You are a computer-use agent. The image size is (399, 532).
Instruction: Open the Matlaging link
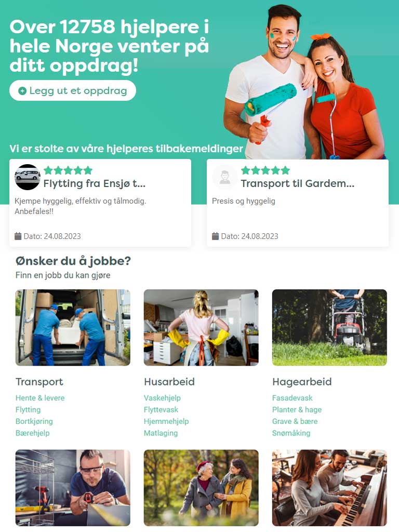[x=161, y=433]
